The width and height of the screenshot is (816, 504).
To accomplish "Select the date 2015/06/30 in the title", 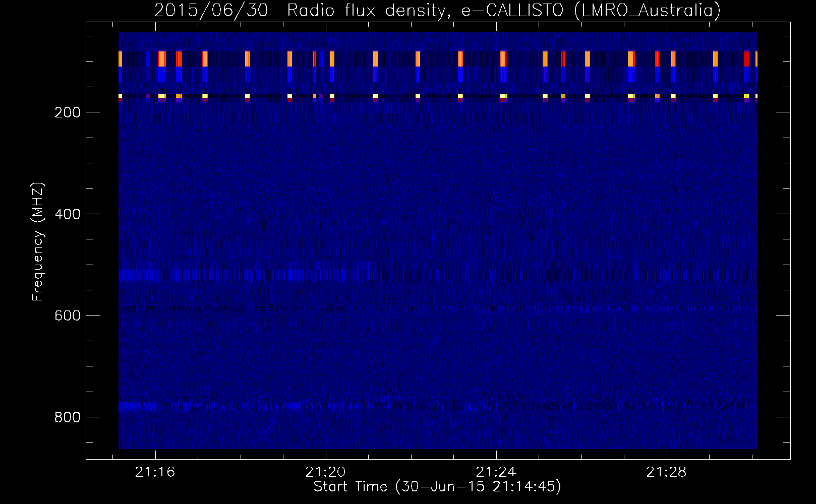I will coord(211,11).
